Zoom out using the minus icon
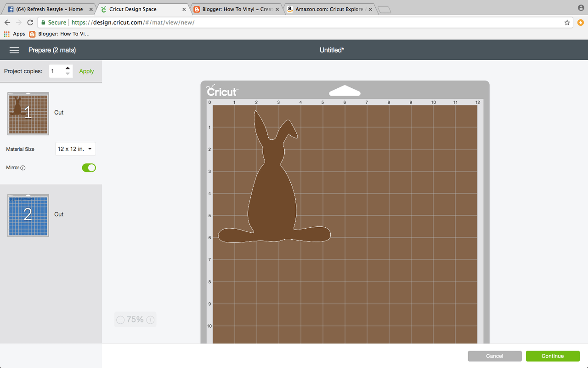The image size is (588, 368). click(120, 320)
